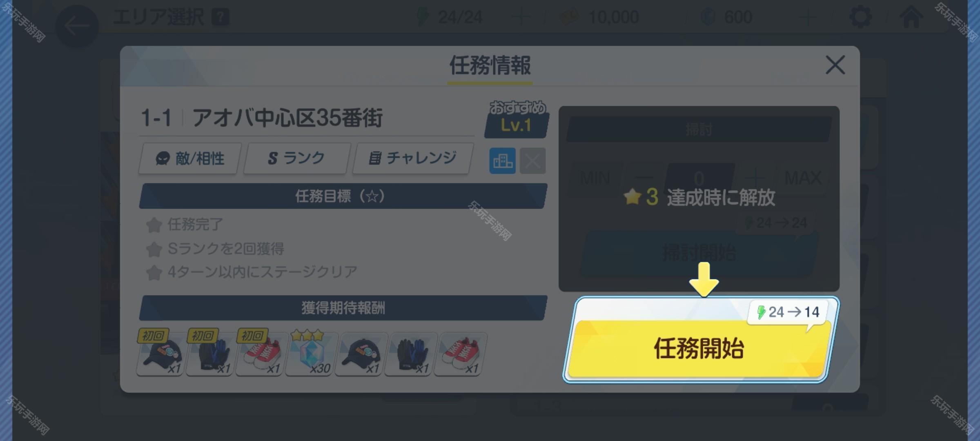Viewport: 980px width, 441px height.
Task: Toggle the blue building map icon
Action: (502, 161)
